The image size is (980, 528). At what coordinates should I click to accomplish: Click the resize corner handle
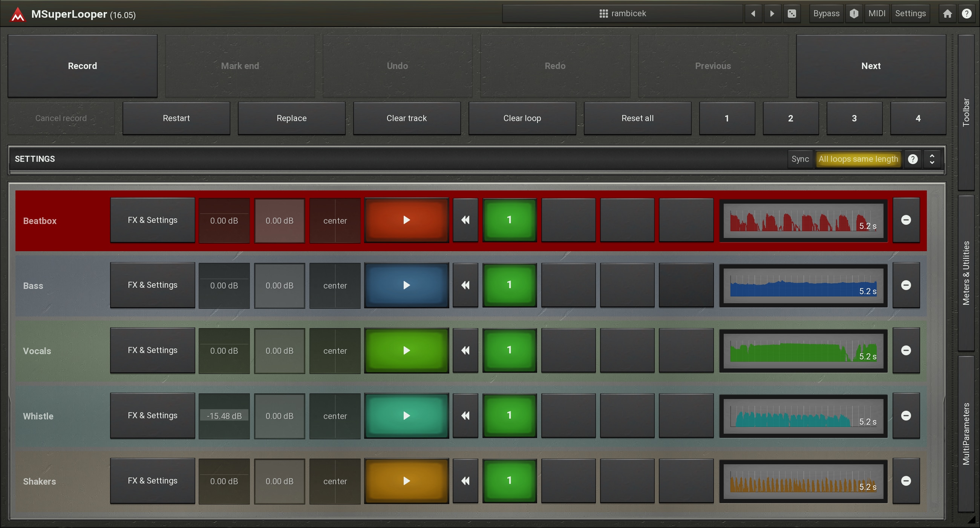[x=971, y=520]
